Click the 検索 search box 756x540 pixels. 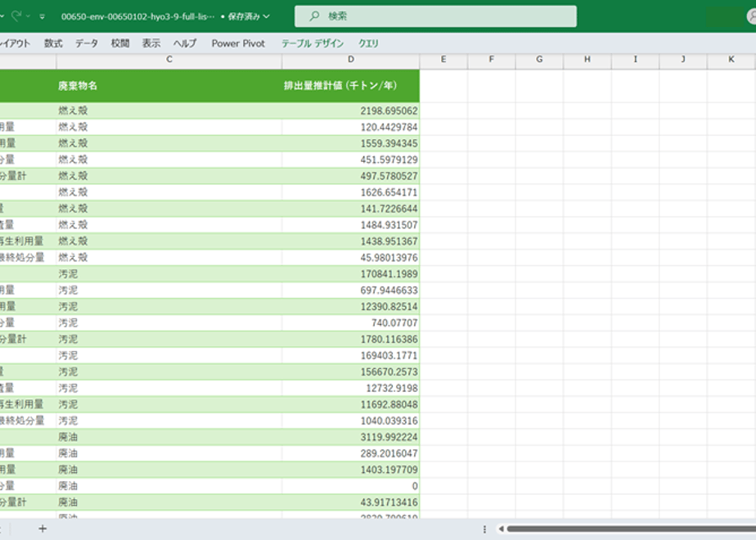coord(435,16)
